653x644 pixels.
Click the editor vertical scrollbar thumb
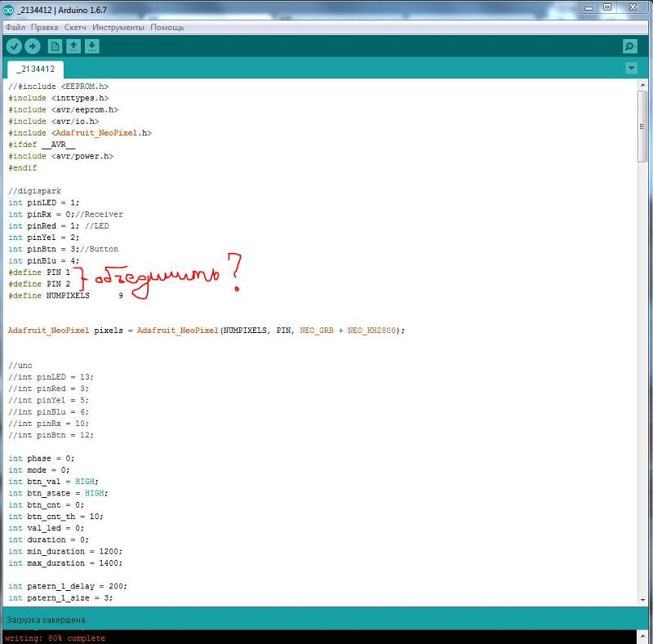(643, 127)
